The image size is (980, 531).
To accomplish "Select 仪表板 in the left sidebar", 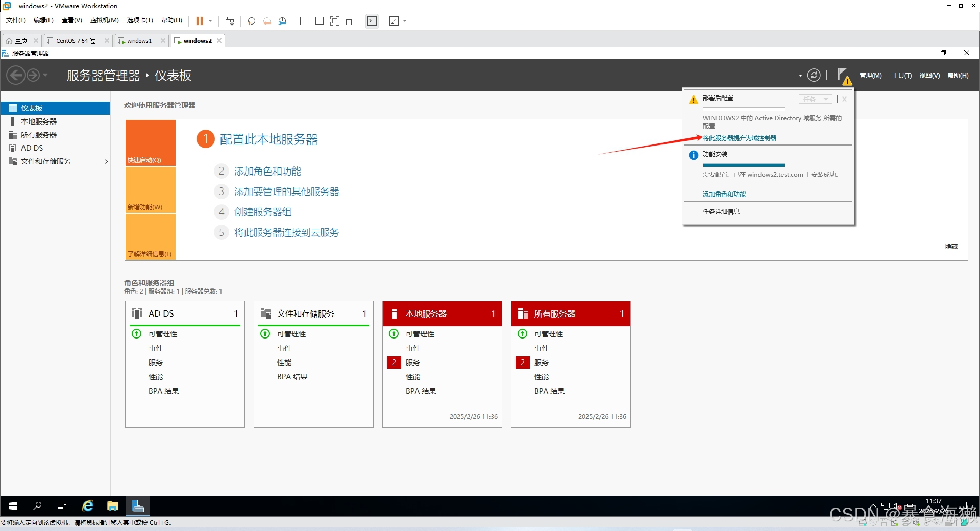I will tap(55, 108).
